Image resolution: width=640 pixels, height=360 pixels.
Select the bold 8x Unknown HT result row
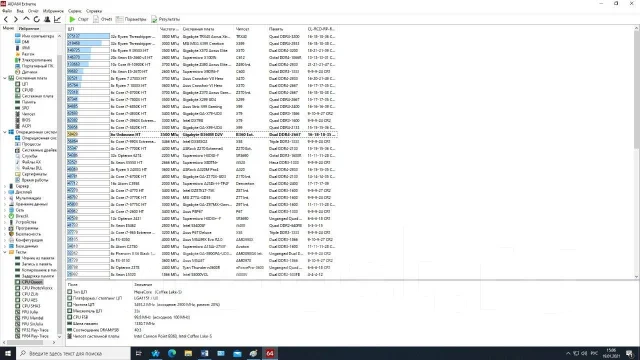202,134
